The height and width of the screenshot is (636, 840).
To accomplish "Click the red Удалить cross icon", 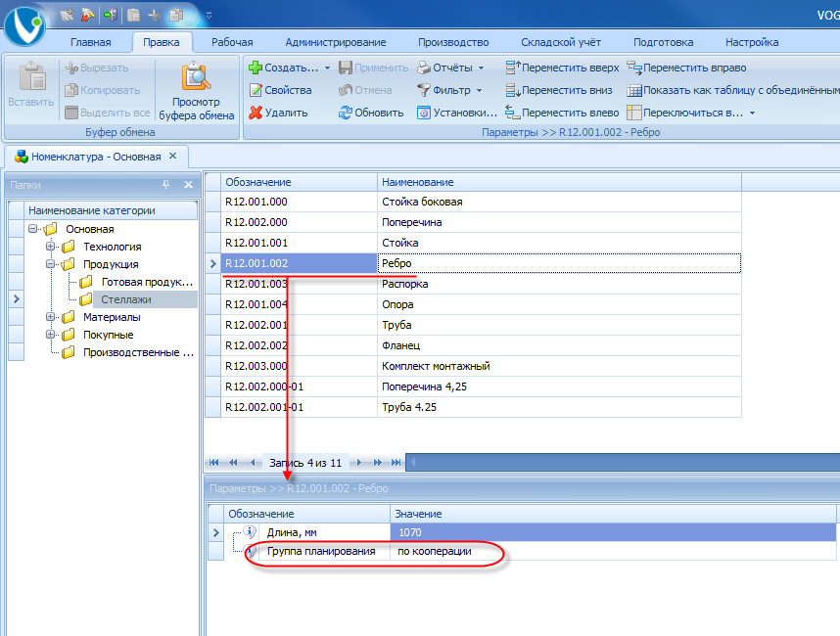I will tap(256, 113).
